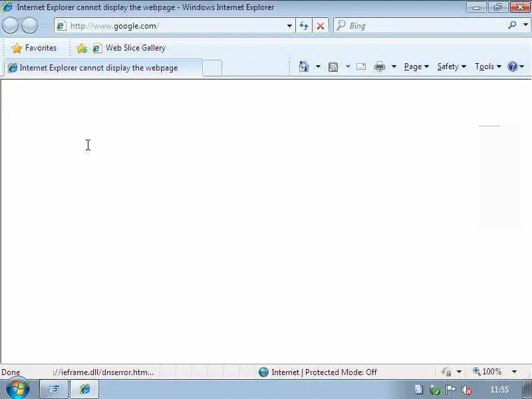Screen dimensions: 532x399
Task: Open the Page menu
Action: 417,67
